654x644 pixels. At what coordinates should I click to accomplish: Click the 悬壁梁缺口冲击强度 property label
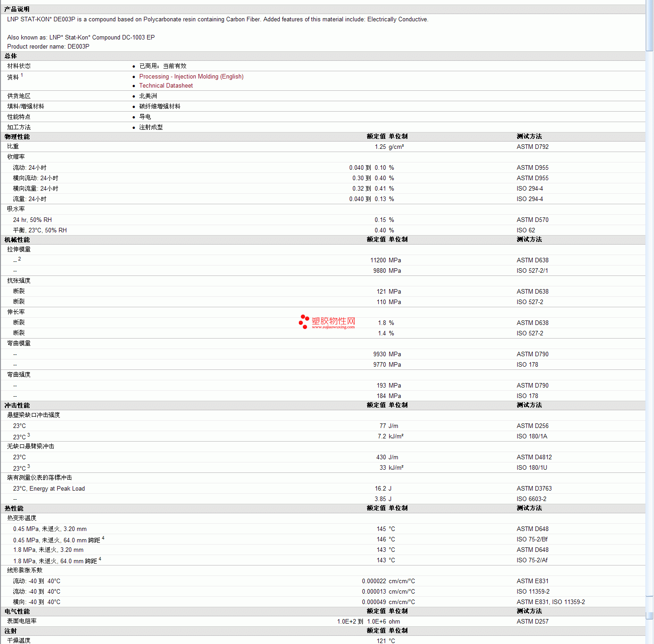coord(34,415)
